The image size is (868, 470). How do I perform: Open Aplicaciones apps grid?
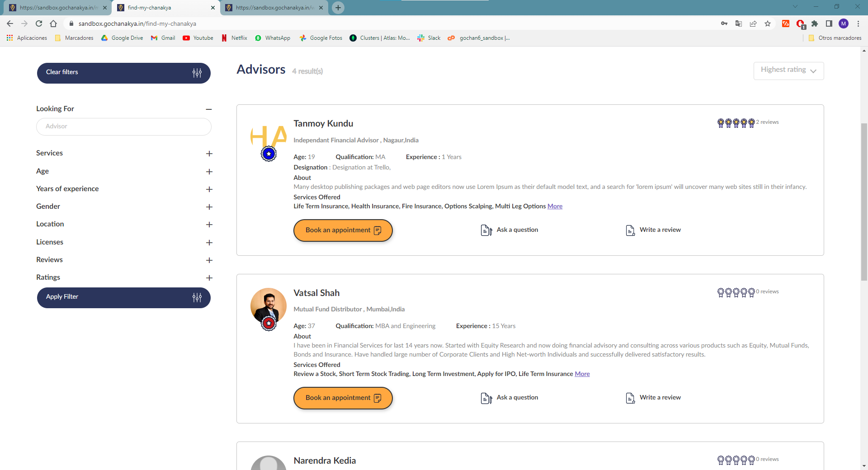pyautogui.click(x=27, y=38)
